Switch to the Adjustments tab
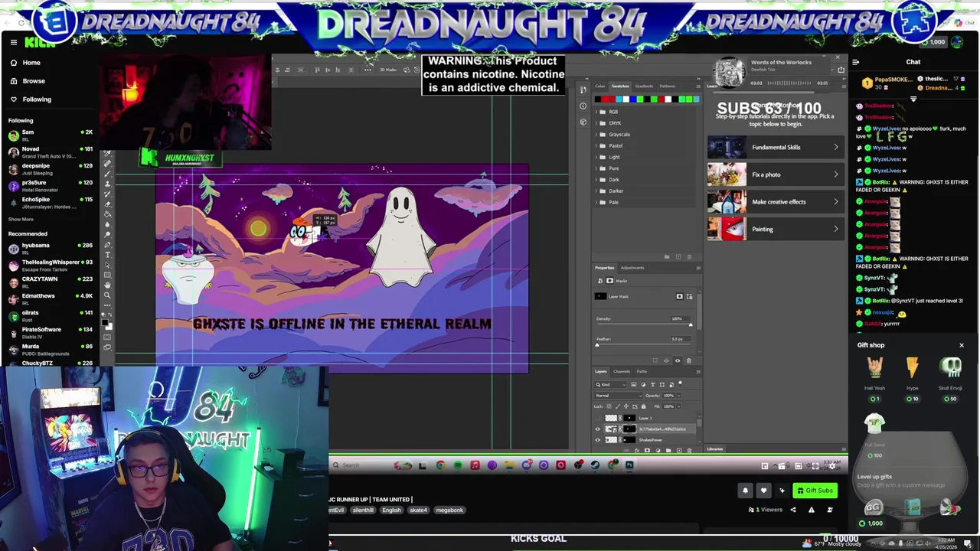This screenshot has height=551, width=980. click(x=632, y=268)
